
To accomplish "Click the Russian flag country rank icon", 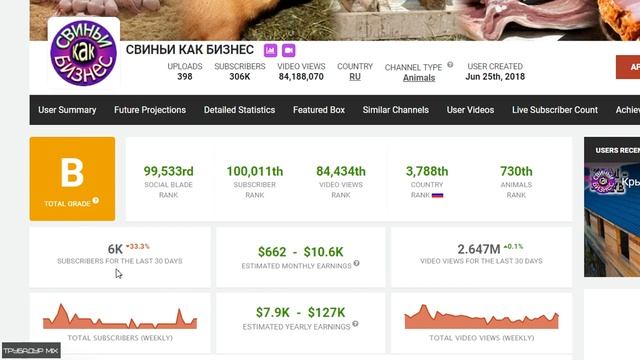I will [x=437, y=195].
